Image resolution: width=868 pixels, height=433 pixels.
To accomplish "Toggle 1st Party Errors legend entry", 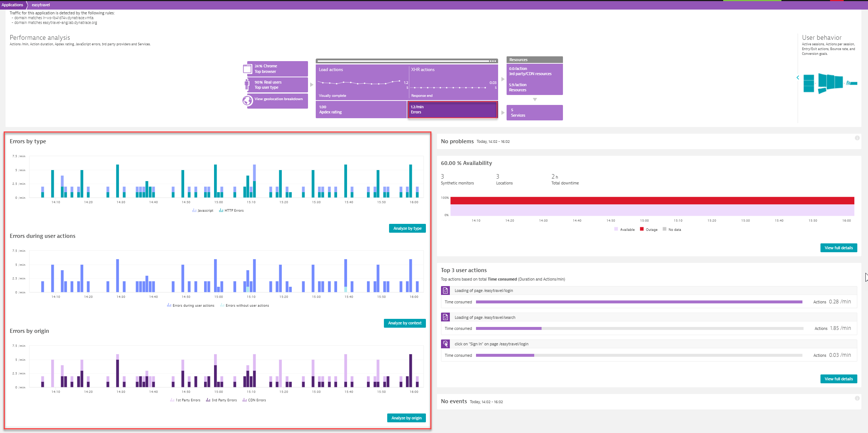I will coord(185,400).
